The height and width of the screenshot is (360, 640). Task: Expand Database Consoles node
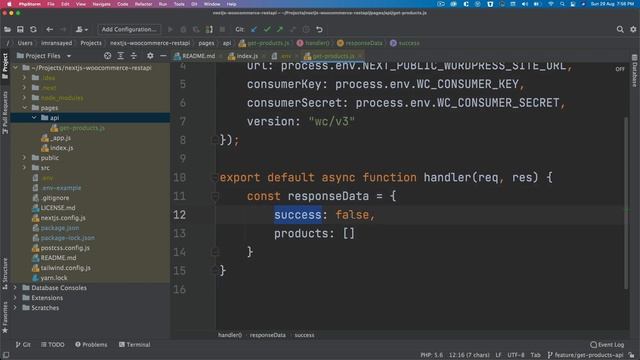(16, 288)
